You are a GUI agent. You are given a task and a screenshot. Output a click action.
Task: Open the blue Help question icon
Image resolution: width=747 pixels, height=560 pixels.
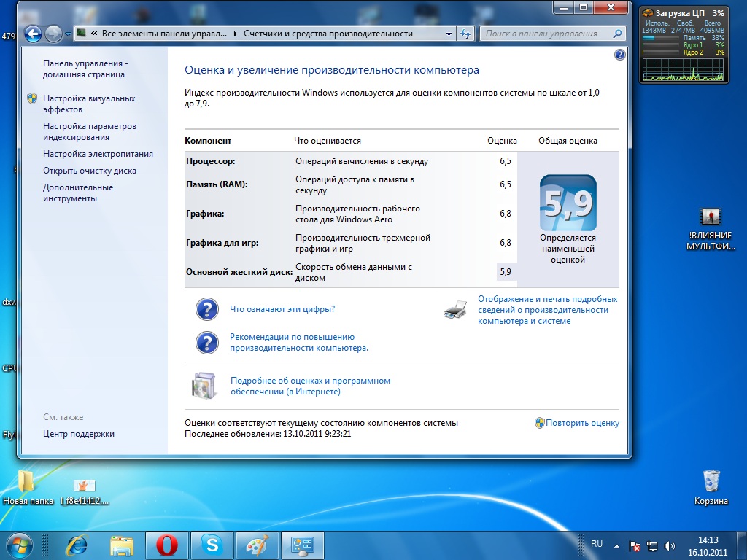619,55
